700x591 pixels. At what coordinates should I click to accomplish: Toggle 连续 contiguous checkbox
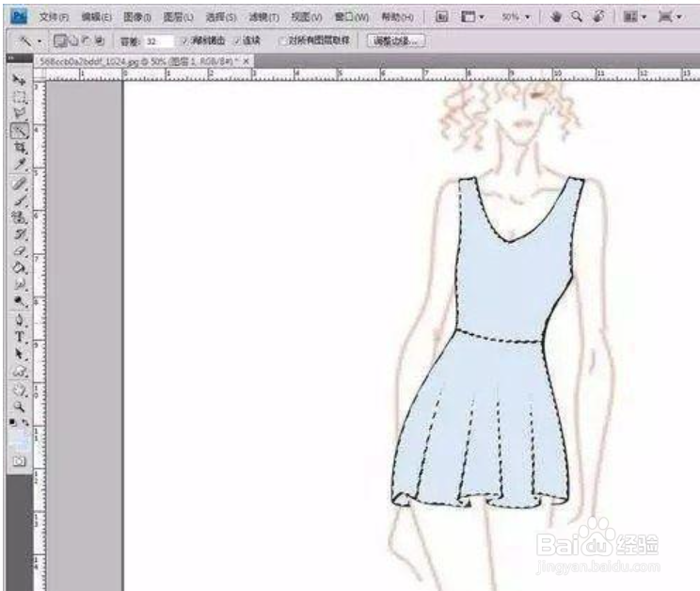click(237, 41)
